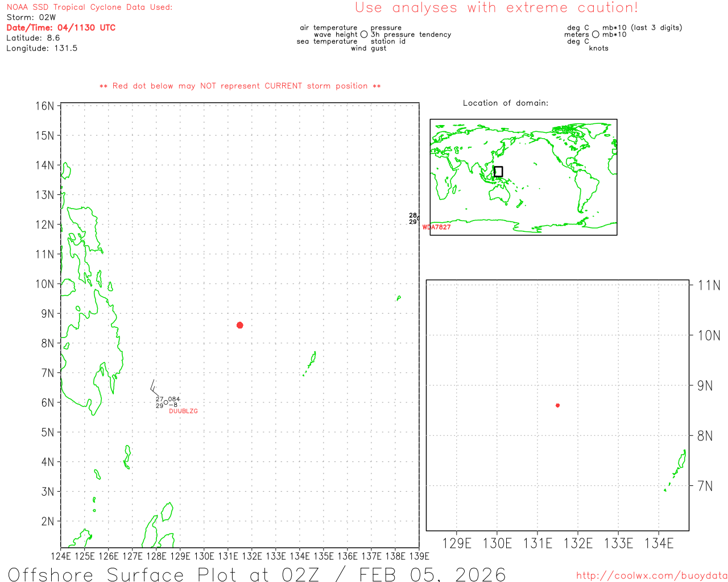Open the coolwx.com buoydata link

[x=651, y=576]
